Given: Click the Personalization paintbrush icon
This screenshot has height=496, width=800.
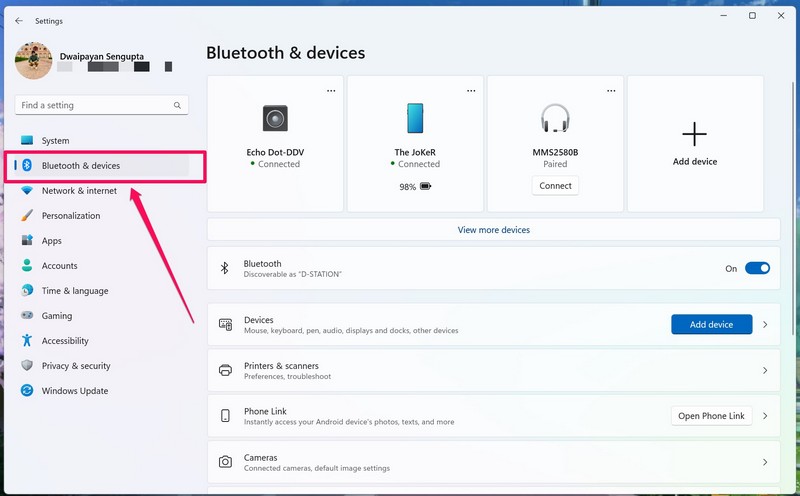Looking at the screenshot, I should coord(27,215).
